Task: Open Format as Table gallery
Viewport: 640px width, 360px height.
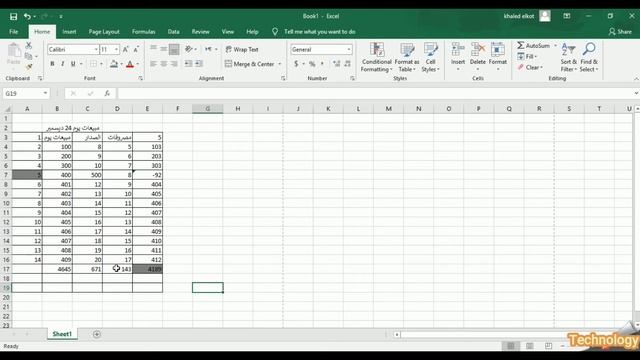Action: tap(407, 57)
